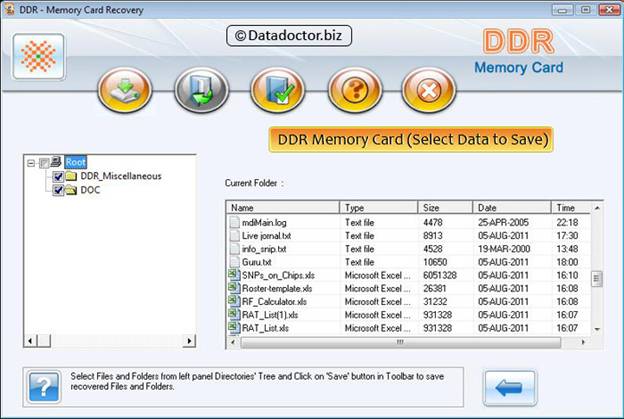624x419 pixels.
Task: Sort by the Time column header
Action: (571, 208)
